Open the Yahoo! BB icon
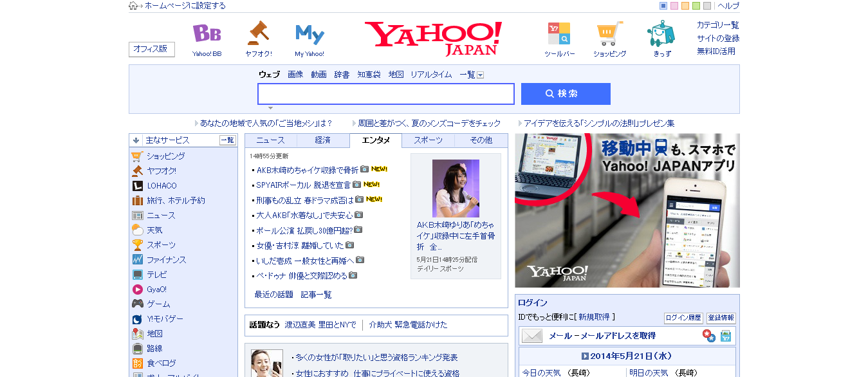 pyautogui.click(x=207, y=33)
